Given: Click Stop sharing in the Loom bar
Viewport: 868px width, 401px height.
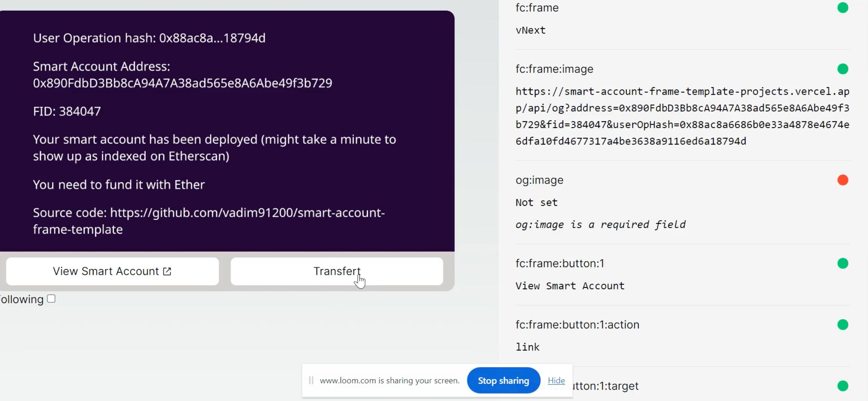Looking at the screenshot, I should click(x=504, y=380).
